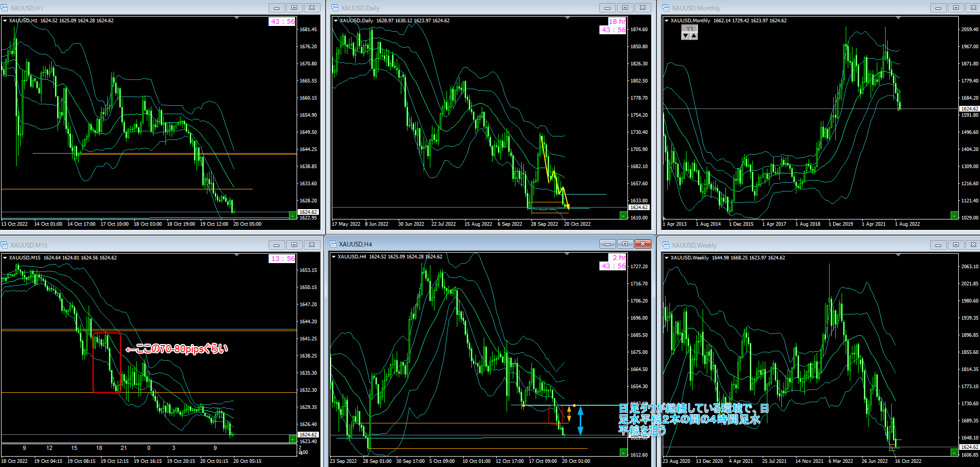Click the XAUUSD,H1 window title chart icon
Screen dimensions: 980x467
(x=5, y=8)
